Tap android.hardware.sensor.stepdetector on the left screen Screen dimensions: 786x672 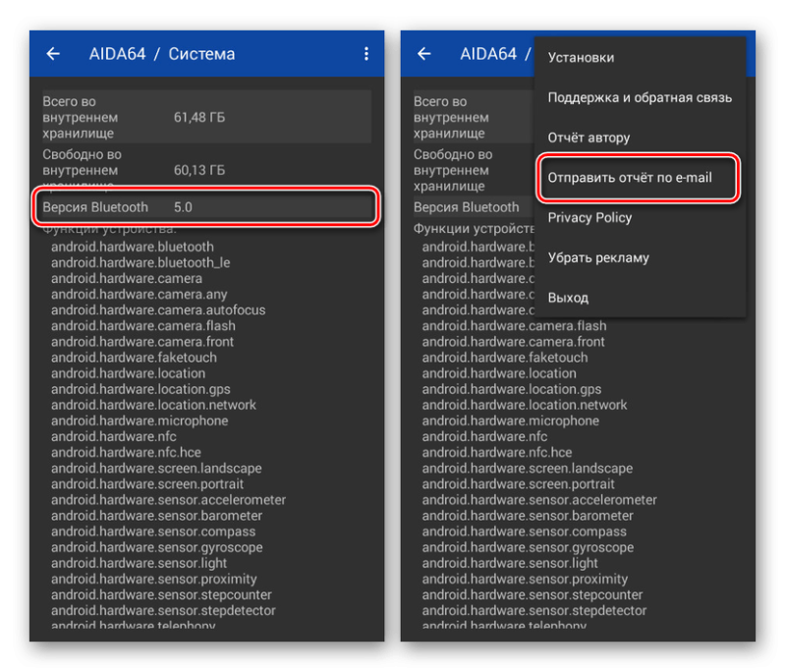[163, 610]
